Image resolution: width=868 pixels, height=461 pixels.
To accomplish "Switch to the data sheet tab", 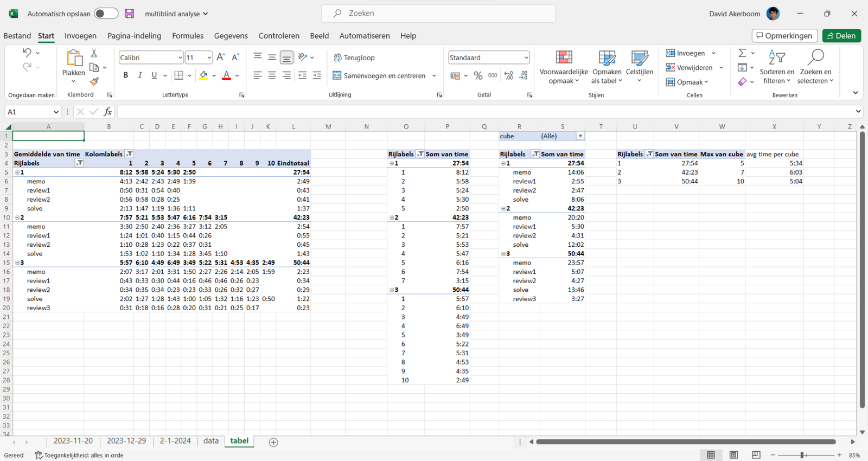I will pyautogui.click(x=211, y=441).
